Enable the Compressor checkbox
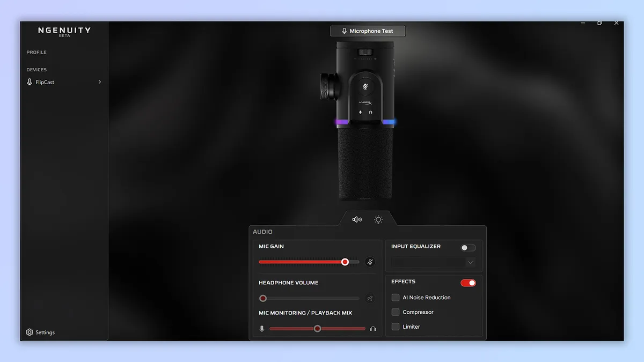The image size is (644, 362). coord(396,312)
